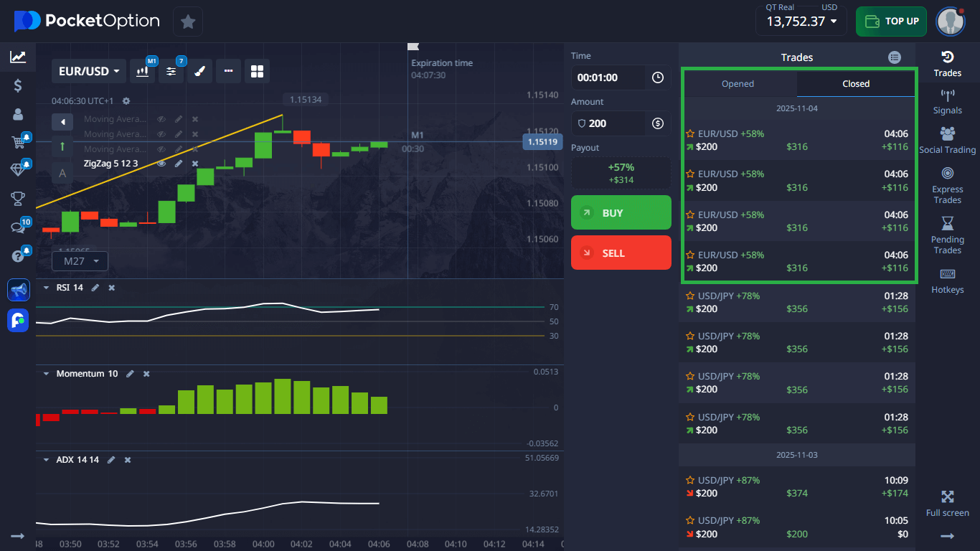The height and width of the screenshot is (551, 980).
Task: Open the Signals panel
Action: coord(947,100)
